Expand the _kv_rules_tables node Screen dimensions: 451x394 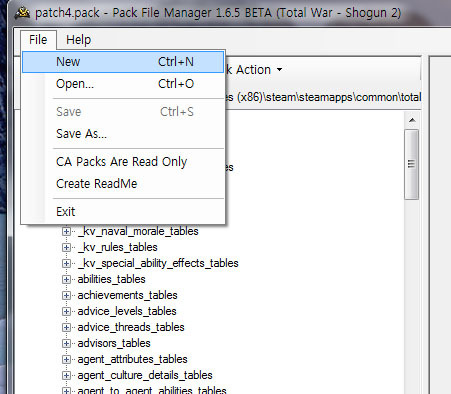pyautogui.click(x=66, y=247)
